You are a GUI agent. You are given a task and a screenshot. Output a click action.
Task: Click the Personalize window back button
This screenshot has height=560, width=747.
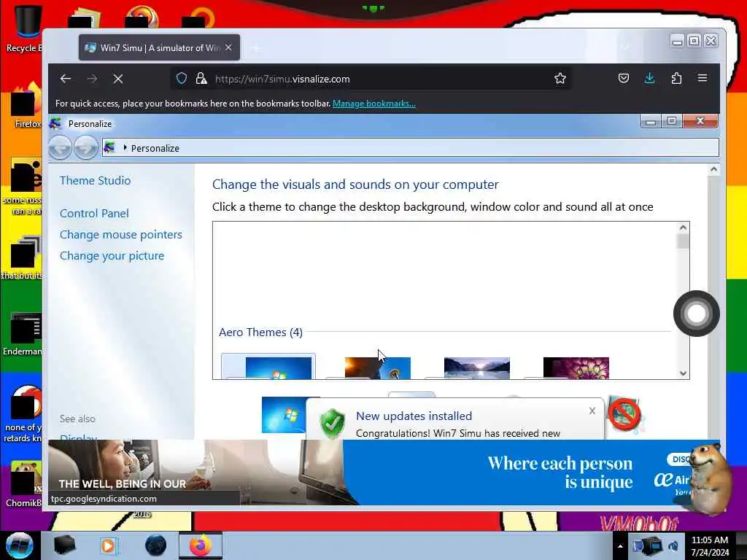coord(60,147)
